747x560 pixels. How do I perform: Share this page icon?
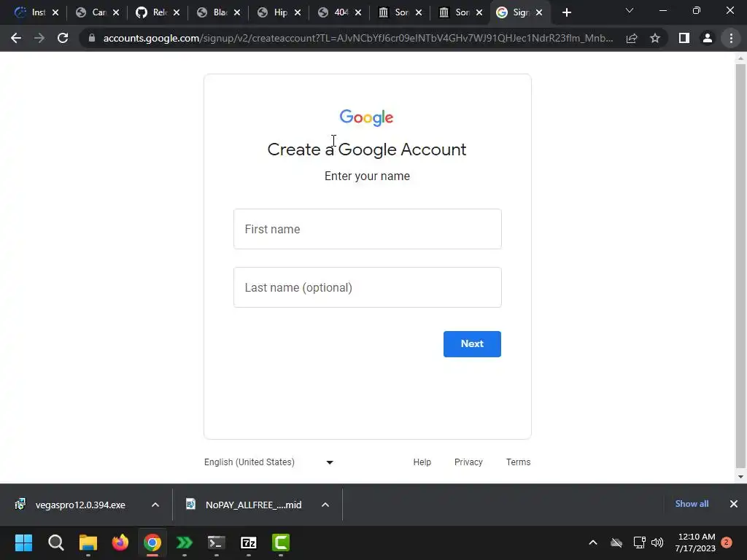pyautogui.click(x=632, y=38)
